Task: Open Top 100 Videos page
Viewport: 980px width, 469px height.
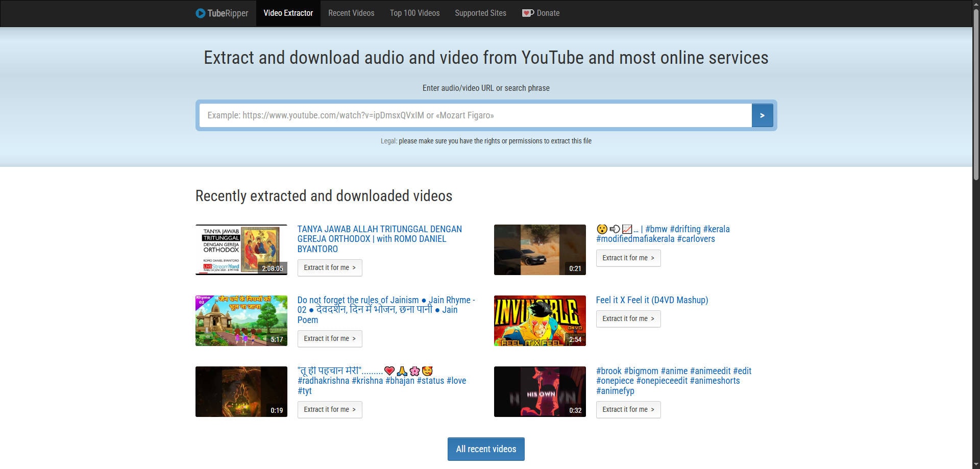Action: (x=414, y=13)
